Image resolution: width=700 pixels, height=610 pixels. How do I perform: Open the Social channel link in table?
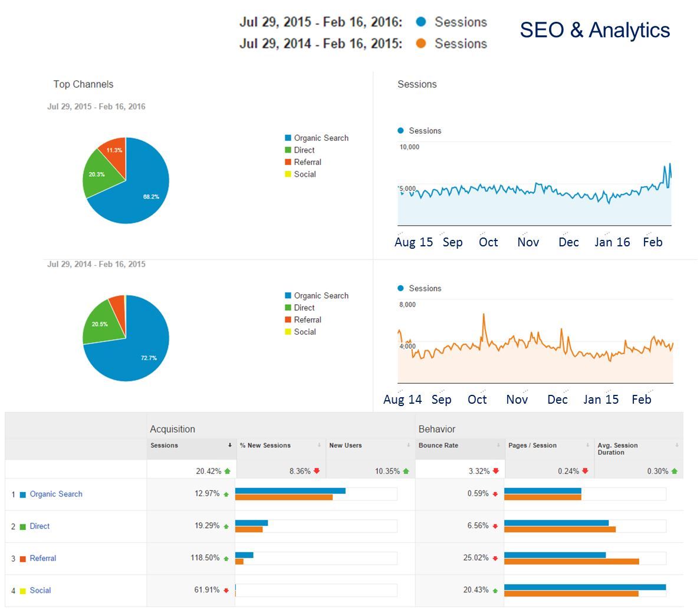pos(40,591)
